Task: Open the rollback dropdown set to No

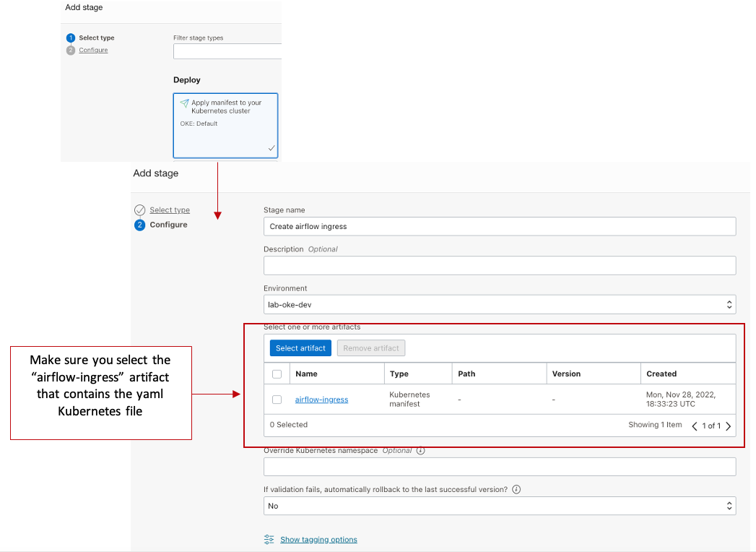Action: point(500,506)
